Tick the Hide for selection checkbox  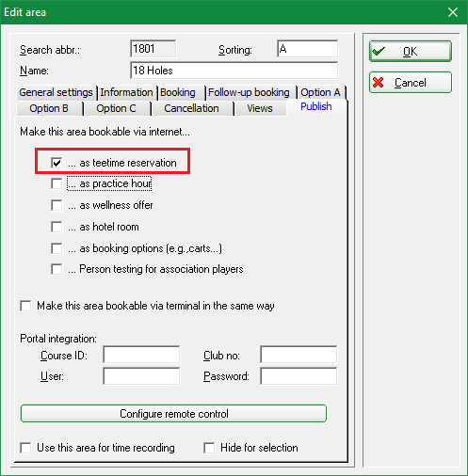click(x=209, y=448)
